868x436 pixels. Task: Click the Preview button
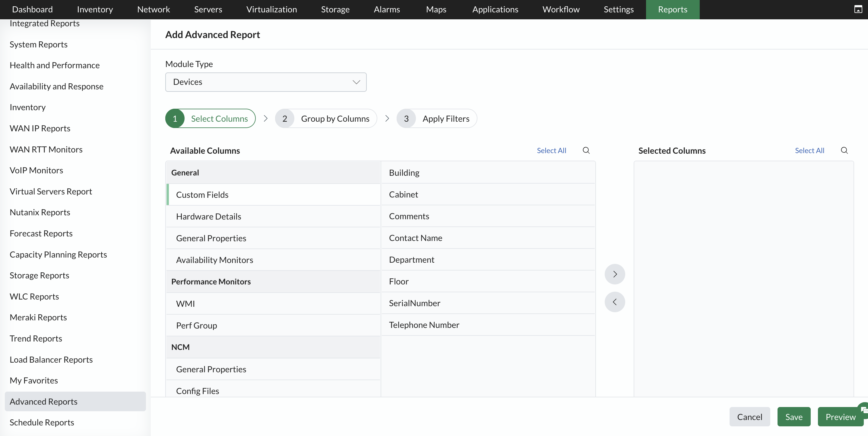click(x=840, y=417)
